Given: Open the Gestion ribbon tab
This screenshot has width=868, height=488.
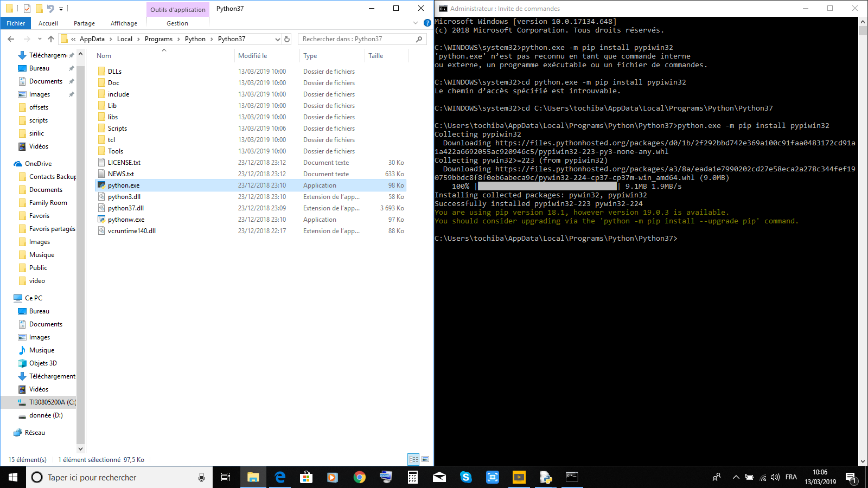Looking at the screenshot, I should (177, 23).
